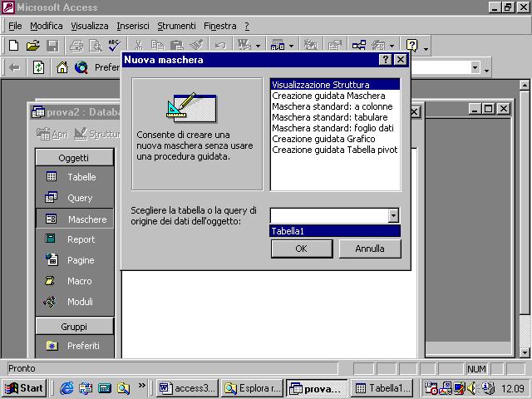Select Moduli in the Oggetti bar
Image resolution: width=532 pixels, height=399 pixels.
coord(75,302)
